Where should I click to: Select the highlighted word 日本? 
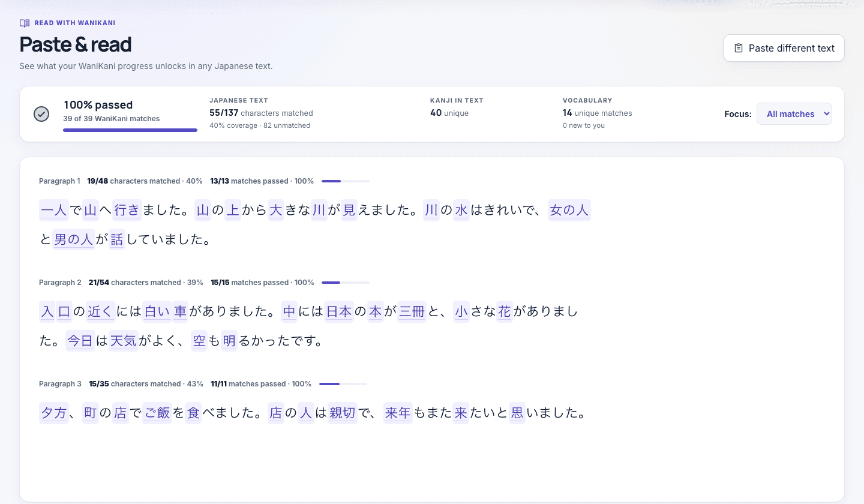click(339, 311)
